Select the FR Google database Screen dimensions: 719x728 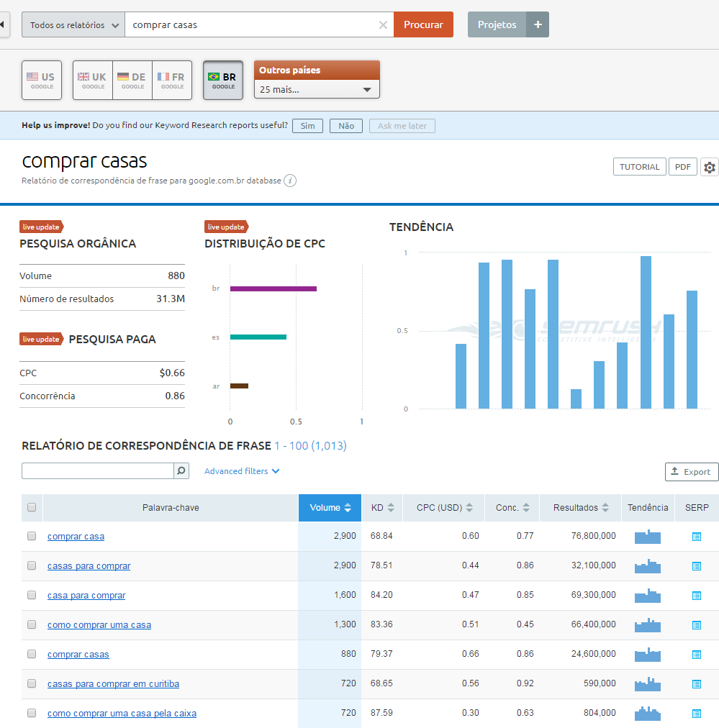(172, 81)
